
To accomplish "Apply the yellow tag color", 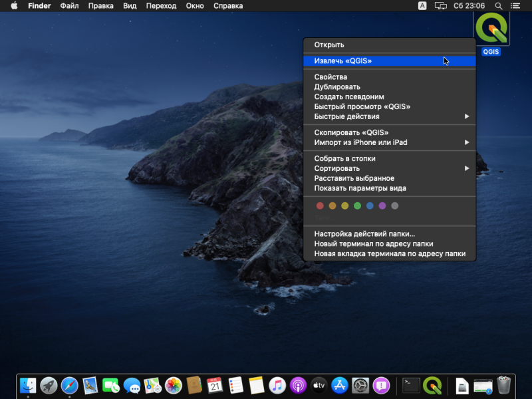I will pos(344,205).
